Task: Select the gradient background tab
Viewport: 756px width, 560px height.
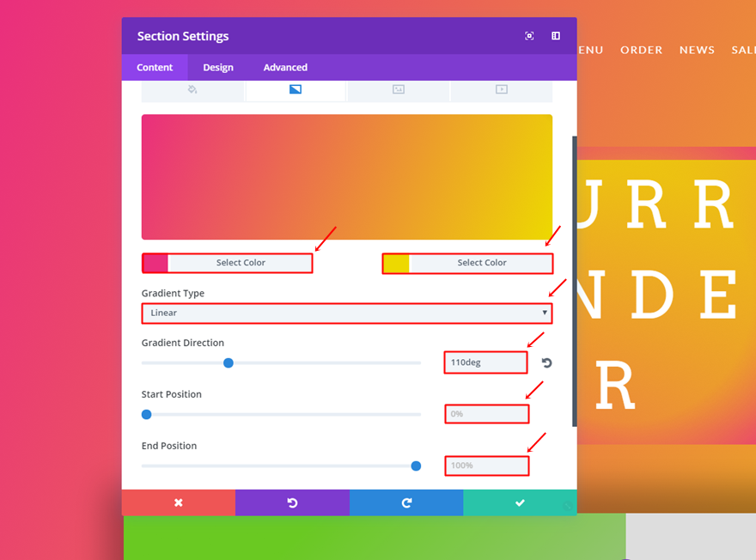Action: coord(295,90)
